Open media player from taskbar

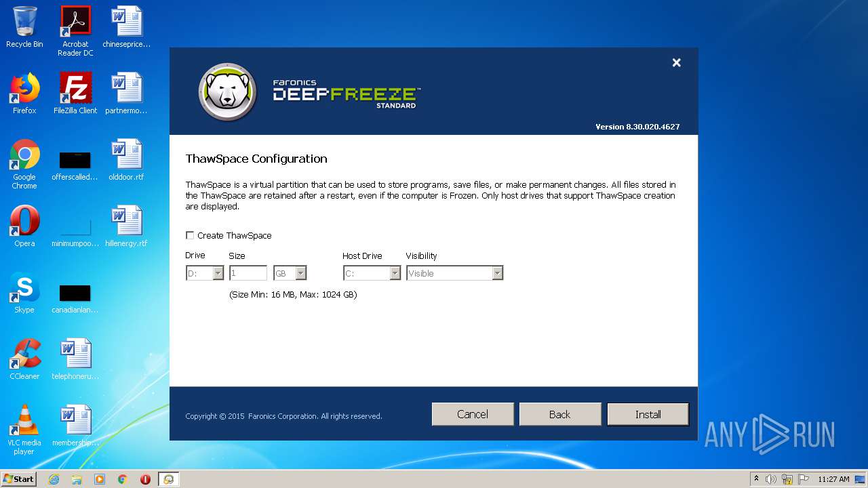coord(100,479)
